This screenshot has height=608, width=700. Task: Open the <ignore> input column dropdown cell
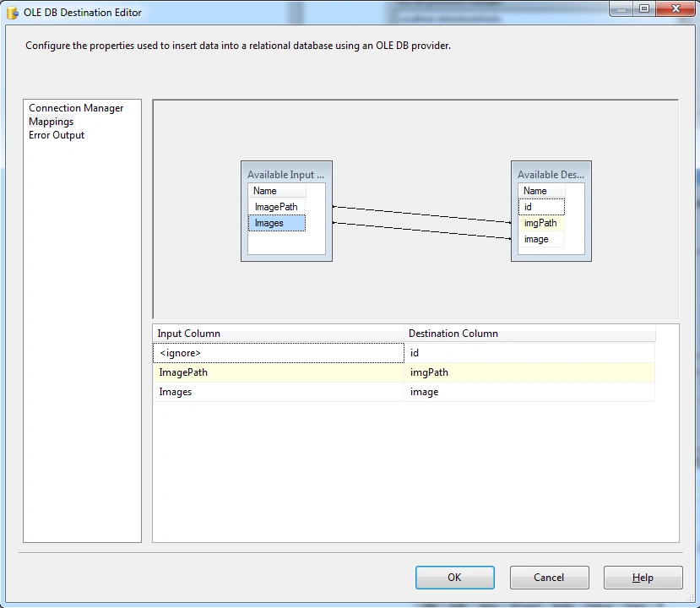pyautogui.click(x=279, y=353)
